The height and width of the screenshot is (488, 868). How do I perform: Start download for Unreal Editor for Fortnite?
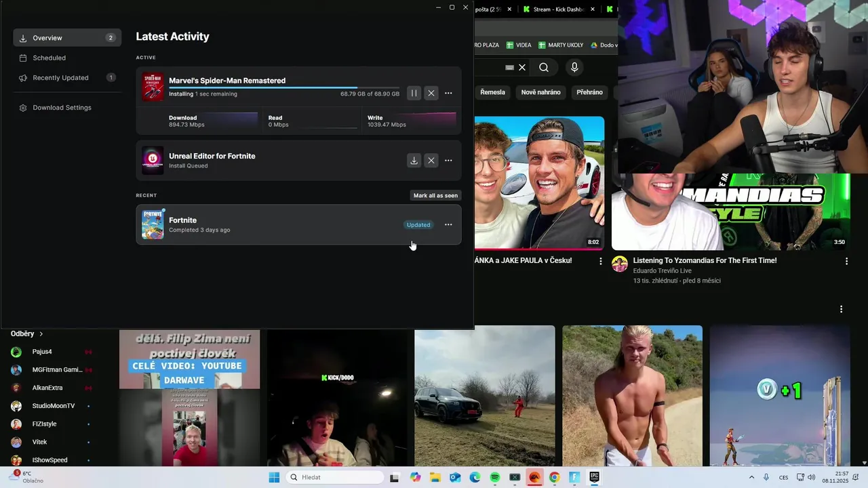(x=414, y=161)
